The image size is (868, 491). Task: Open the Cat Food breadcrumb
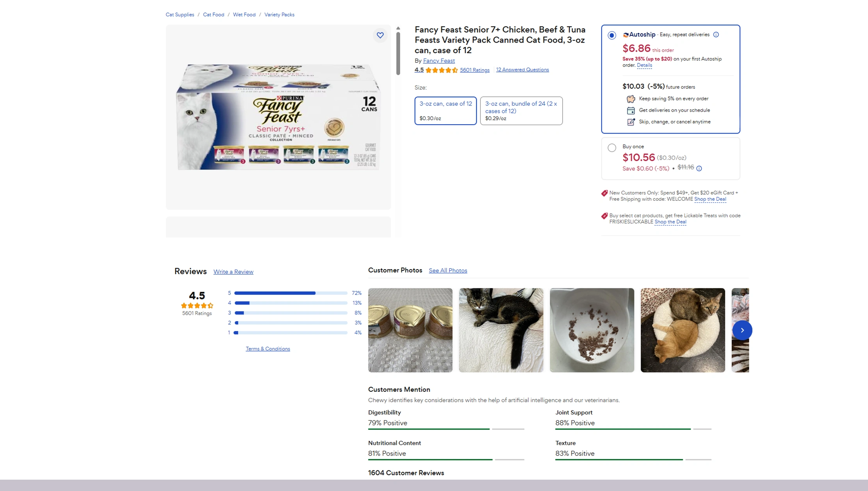tap(214, 14)
